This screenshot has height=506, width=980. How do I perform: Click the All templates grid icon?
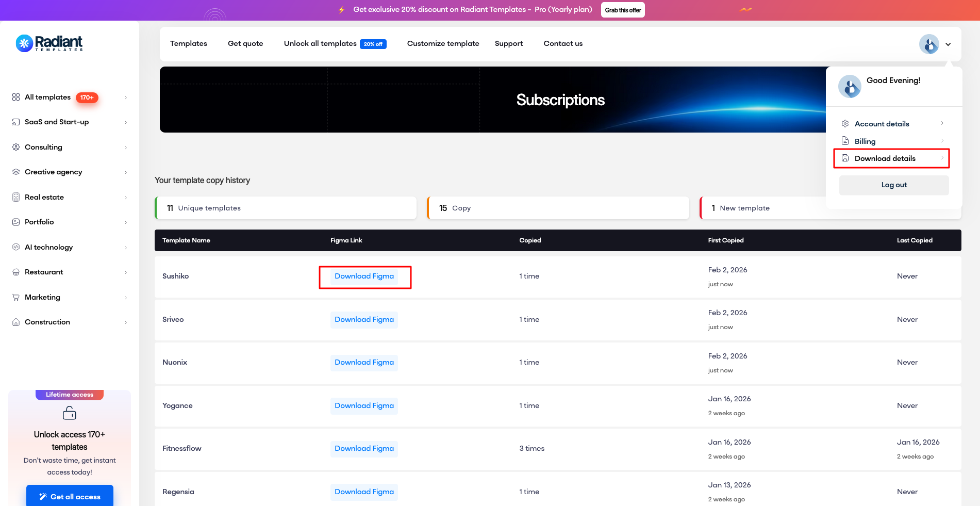click(16, 97)
